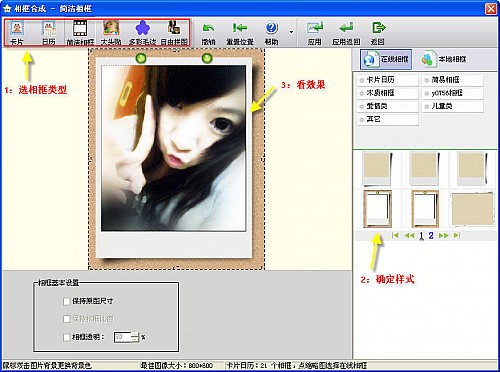The image size is (500, 372).
Task: Click the photo preview inside the frame
Action: click(174, 148)
